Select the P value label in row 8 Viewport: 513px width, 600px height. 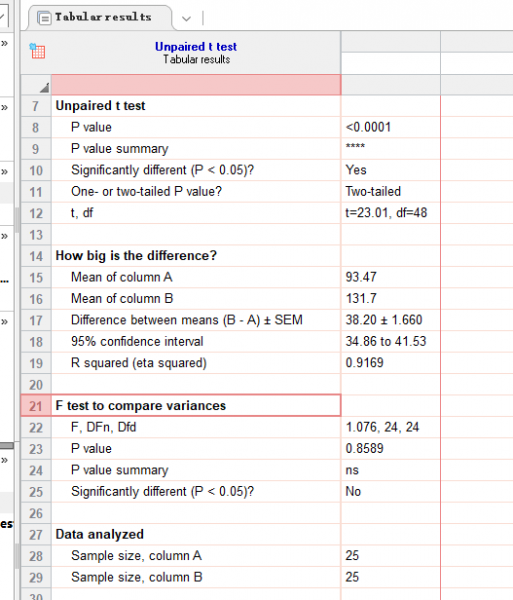coord(91,127)
